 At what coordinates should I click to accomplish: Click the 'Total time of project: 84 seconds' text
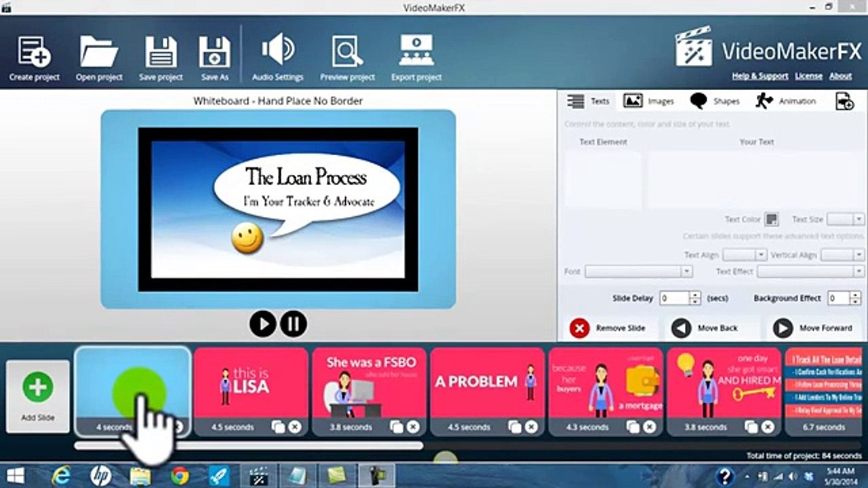[804, 455]
